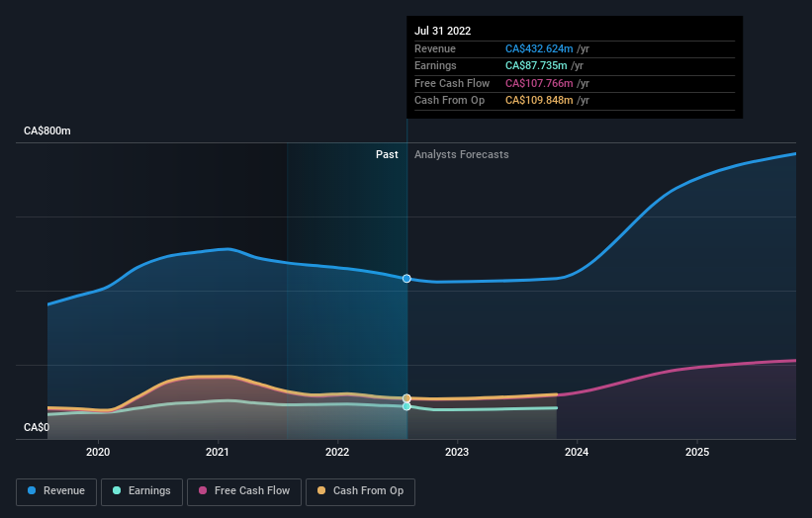Toggle the Revenue legend series

click(56, 491)
